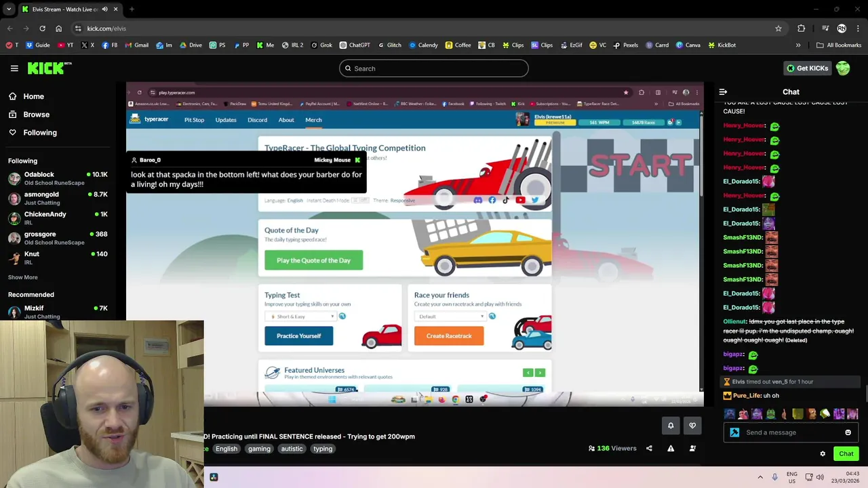
Task: Open chat settings gear
Action: coord(823,454)
